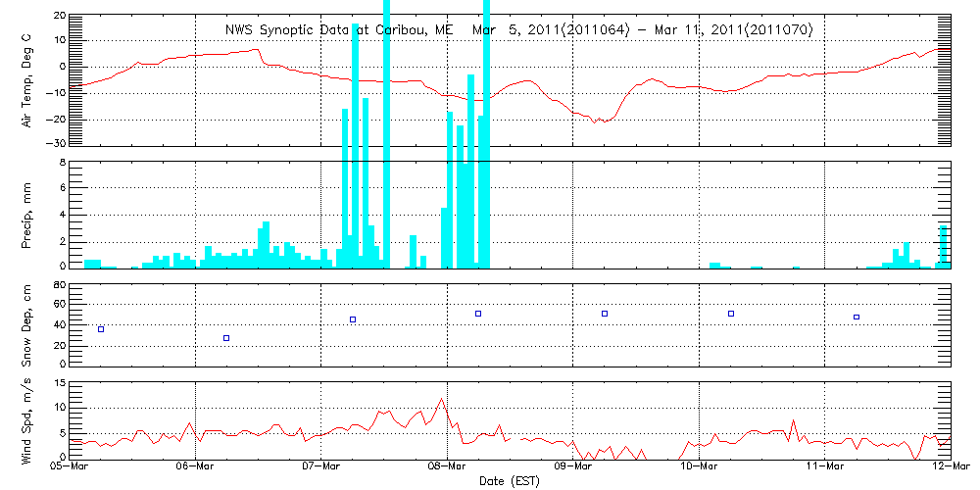Select the snow depth square on 07-Mar
980x490 pixels.
[x=353, y=319]
